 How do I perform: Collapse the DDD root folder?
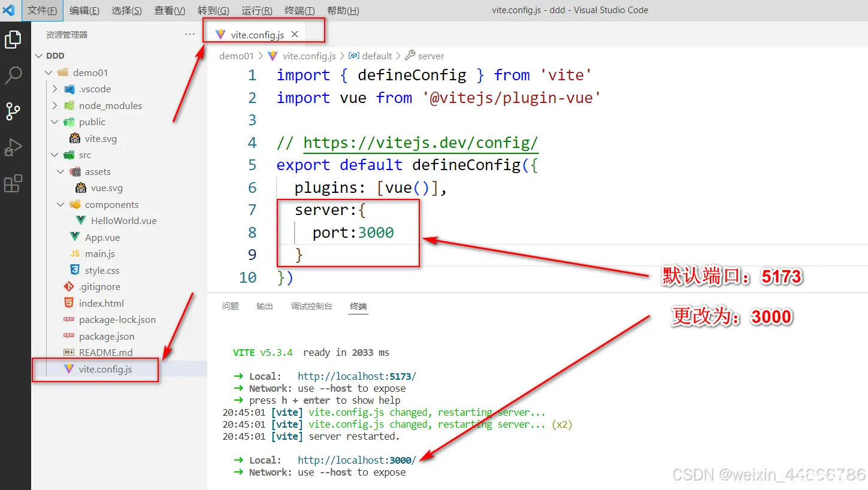point(38,56)
